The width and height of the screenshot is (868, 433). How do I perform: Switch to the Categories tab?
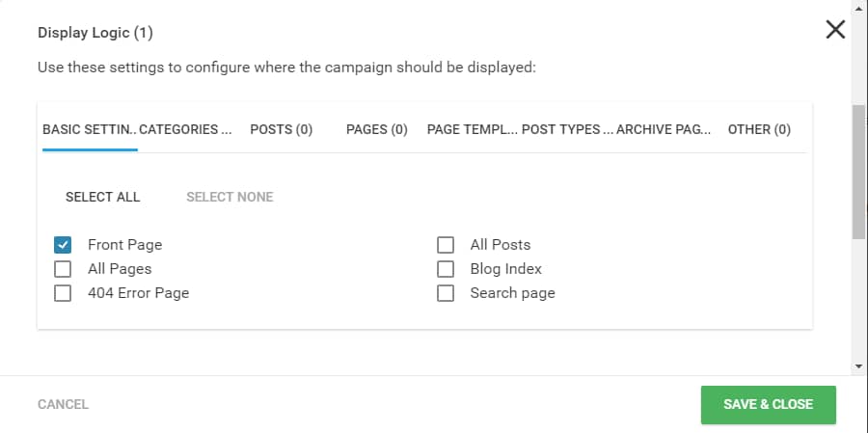(x=185, y=129)
